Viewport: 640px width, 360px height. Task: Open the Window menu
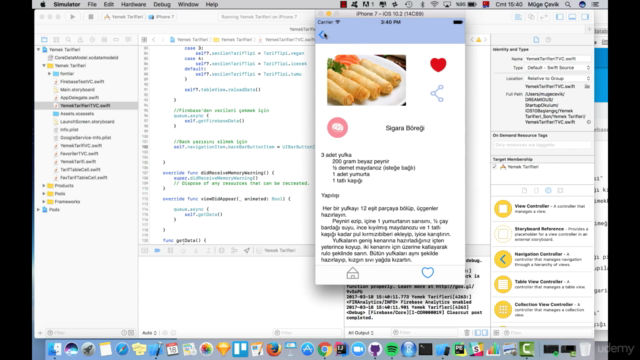coord(188,4)
